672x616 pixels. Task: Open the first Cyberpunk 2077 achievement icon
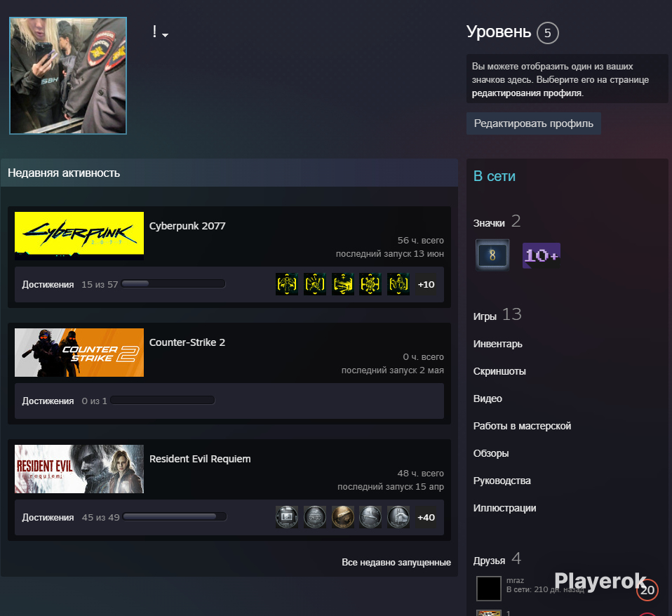click(x=287, y=284)
